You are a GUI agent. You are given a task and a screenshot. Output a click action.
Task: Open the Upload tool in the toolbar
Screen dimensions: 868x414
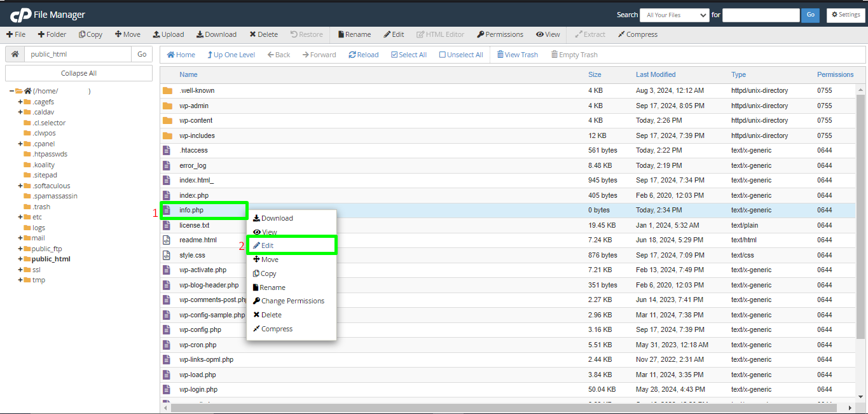pos(168,34)
